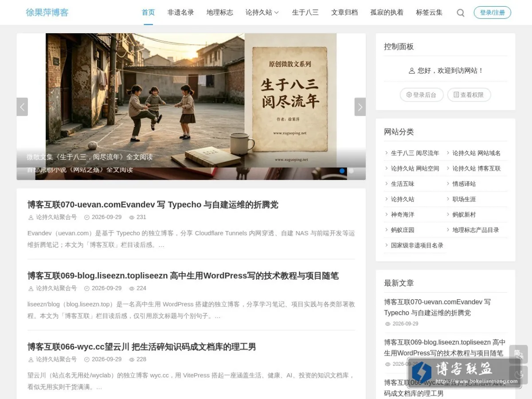
Task: Go to previous carousel slide
Action: (x=22, y=107)
